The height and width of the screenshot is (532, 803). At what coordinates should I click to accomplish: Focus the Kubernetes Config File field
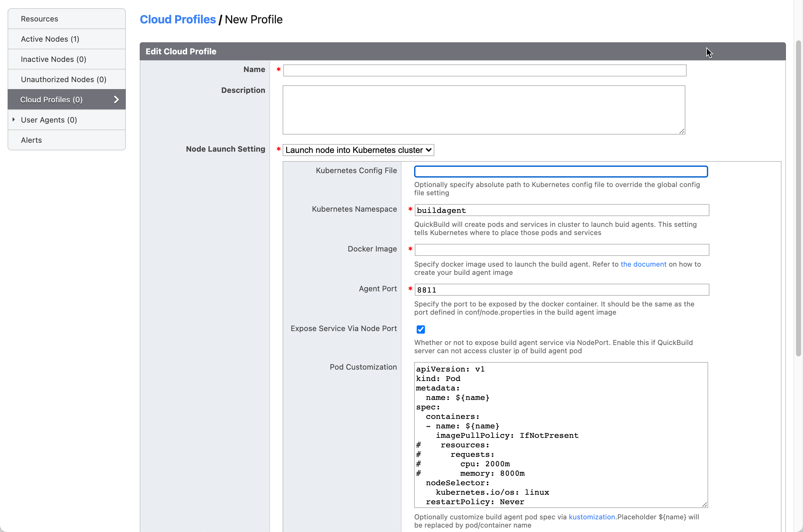[x=561, y=172]
